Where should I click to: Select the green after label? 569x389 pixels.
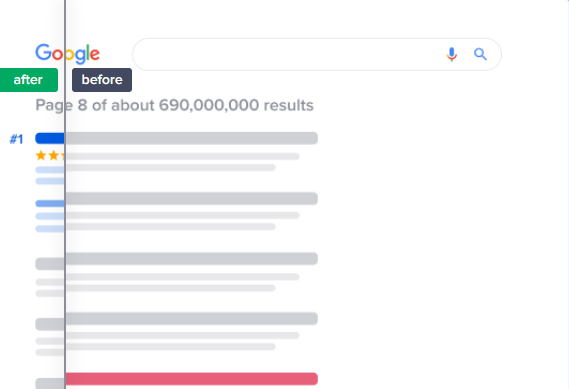(x=29, y=80)
